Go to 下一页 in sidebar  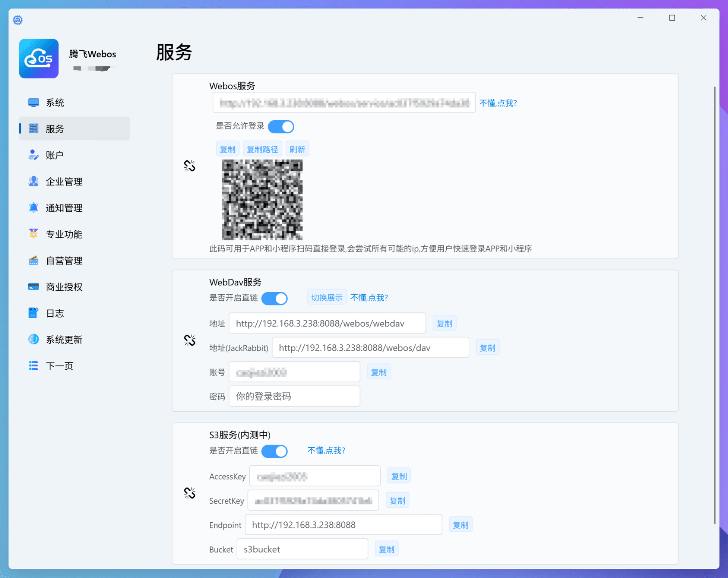pos(60,366)
